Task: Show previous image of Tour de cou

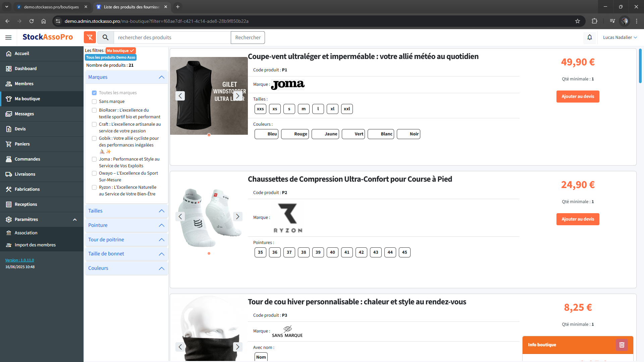Action: click(x=180, y=347)
